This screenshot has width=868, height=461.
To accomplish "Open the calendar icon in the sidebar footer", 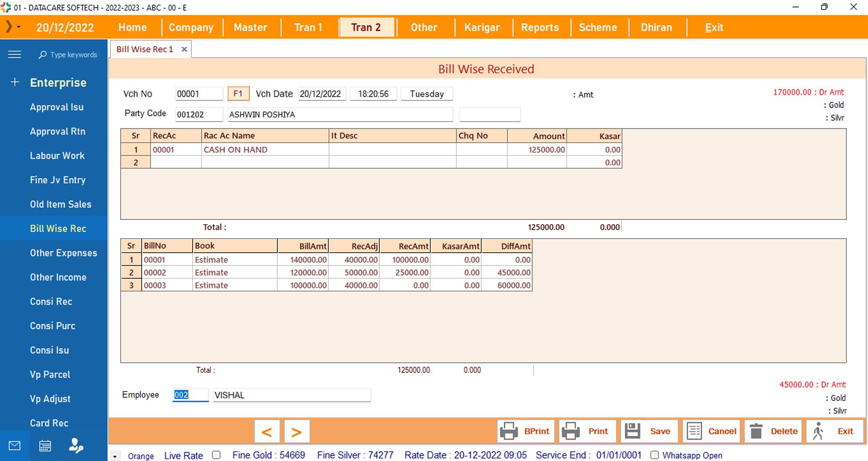I will [45, 446].
